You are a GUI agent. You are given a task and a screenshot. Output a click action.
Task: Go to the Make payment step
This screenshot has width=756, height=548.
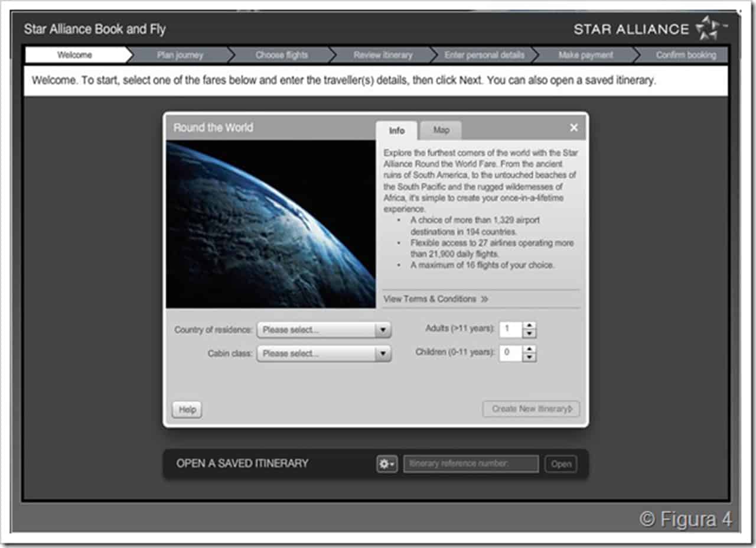(586, 55)
